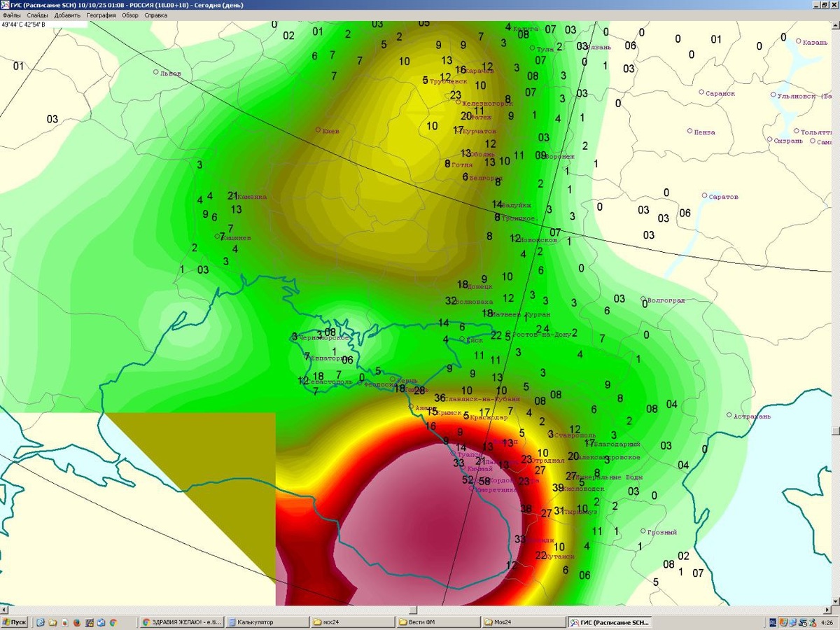
Task: Open the Справка menu
Action: (155, 15)
